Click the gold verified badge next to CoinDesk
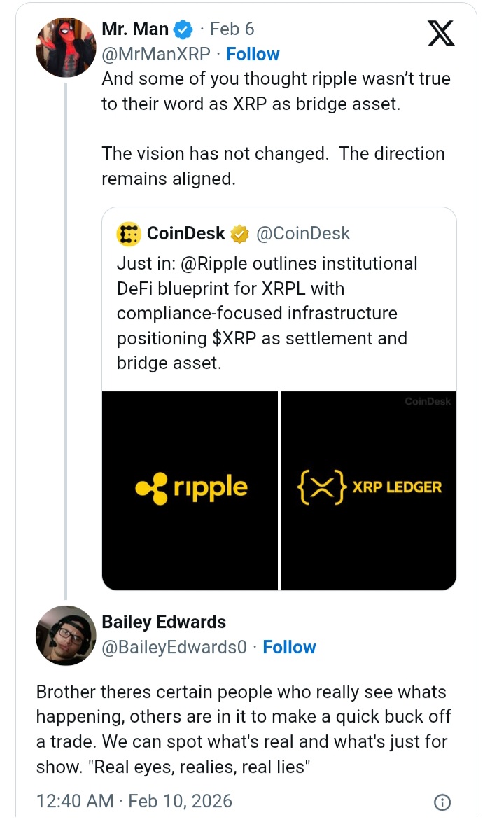The image size is (504, 829). 239,233
